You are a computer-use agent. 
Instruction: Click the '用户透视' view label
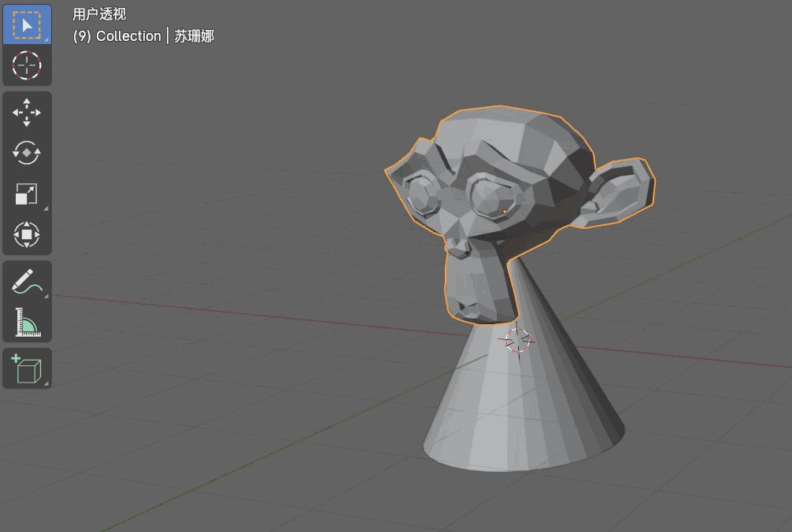point(99,14)
